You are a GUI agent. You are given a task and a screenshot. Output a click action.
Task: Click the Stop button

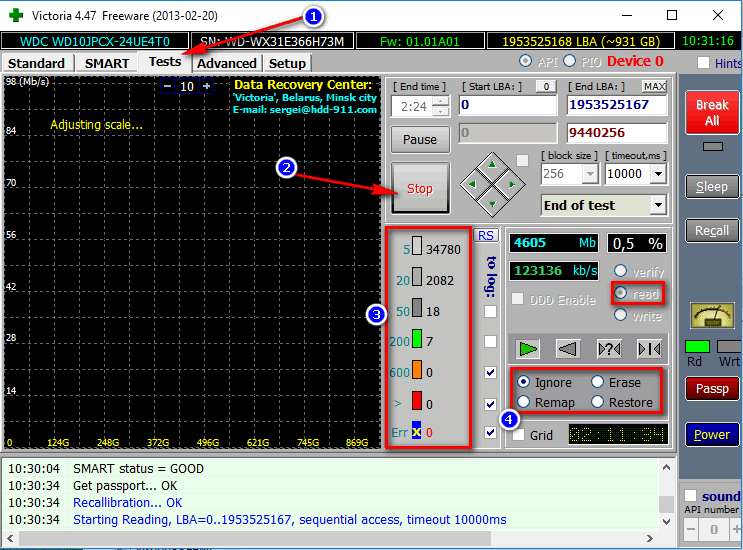click(420, 189)
